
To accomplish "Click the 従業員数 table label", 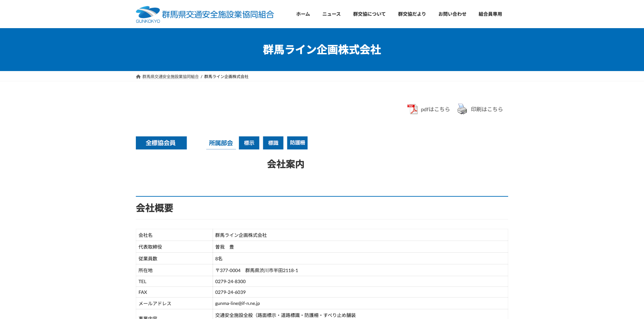I will click(148, 259).
